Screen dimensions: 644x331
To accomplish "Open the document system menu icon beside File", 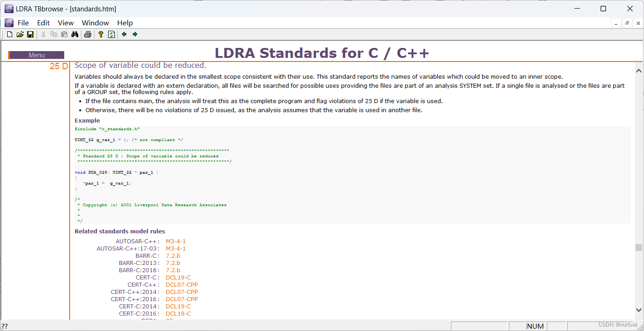I will point(9,23).
